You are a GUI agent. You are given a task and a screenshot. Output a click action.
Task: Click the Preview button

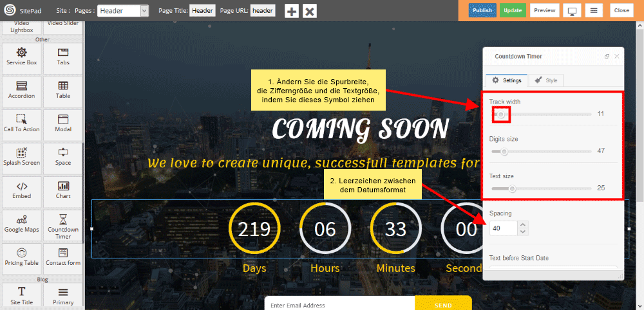click(x=545, y=10)
